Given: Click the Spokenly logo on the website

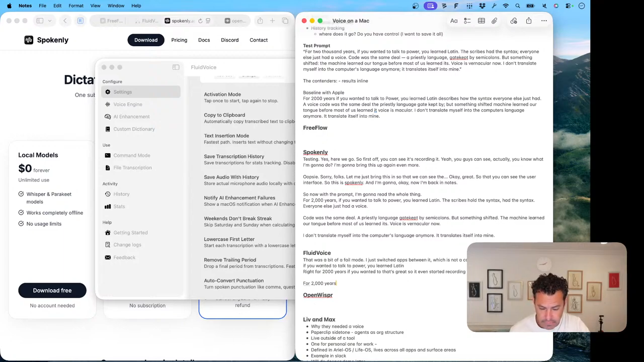Looking at the screenshot, I should [46, 40].
